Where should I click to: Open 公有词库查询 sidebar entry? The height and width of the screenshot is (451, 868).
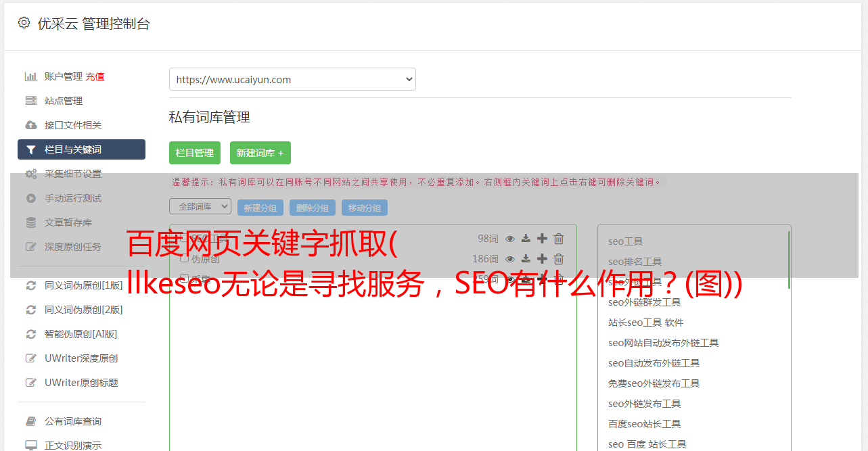tap(73, 421)
